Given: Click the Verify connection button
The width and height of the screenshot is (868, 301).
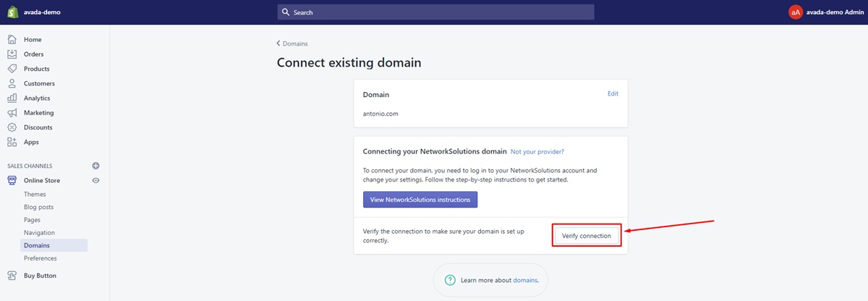Looking at the screenshot, I should pos(587,236).
